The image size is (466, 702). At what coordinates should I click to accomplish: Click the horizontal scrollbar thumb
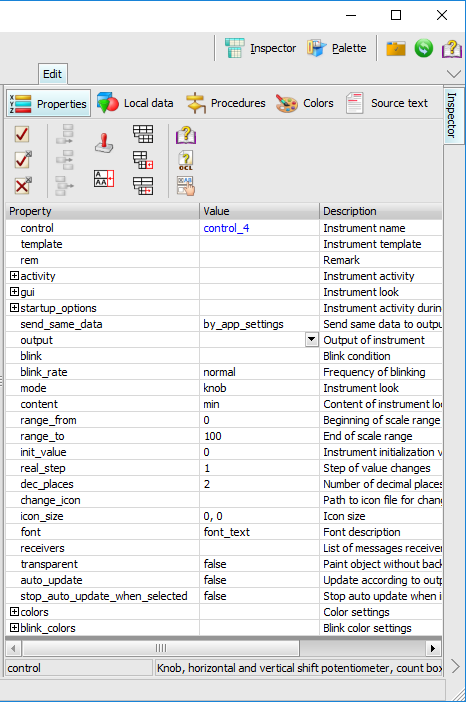(x=161, y=648)
